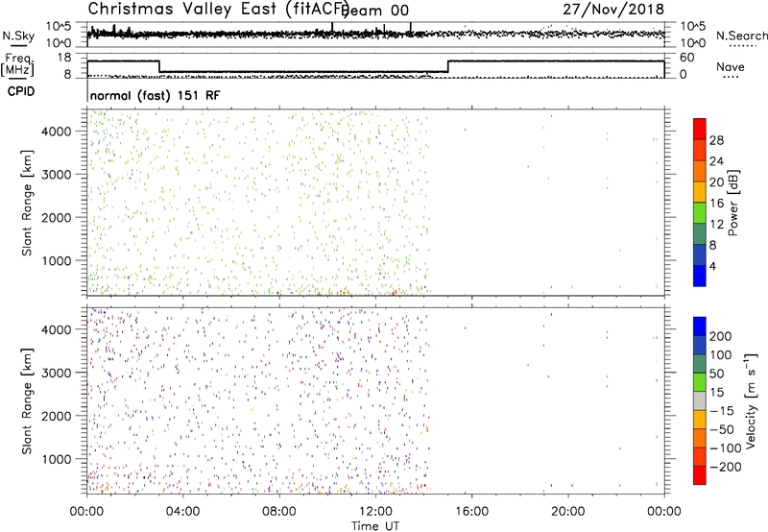Click the 'N.Sky' legend label
The width and height of the screenshot is (768, 532).
[18, 36]
